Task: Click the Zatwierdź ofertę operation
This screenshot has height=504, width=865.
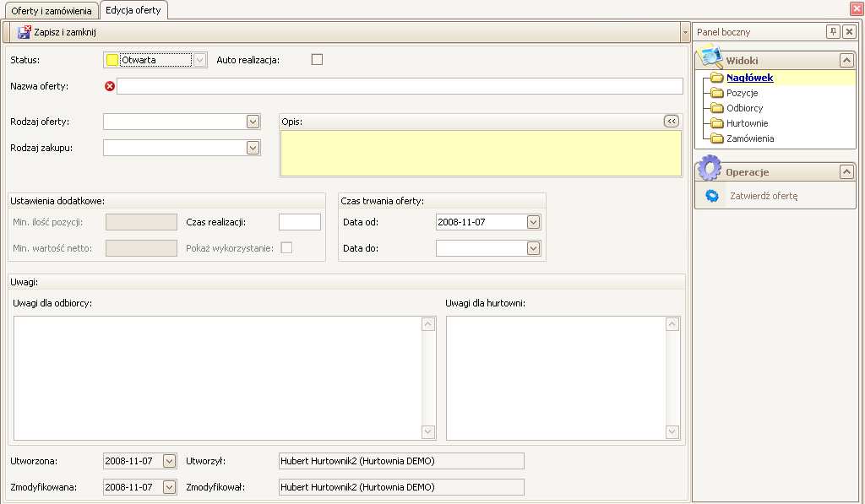Action: coord(764,196)
